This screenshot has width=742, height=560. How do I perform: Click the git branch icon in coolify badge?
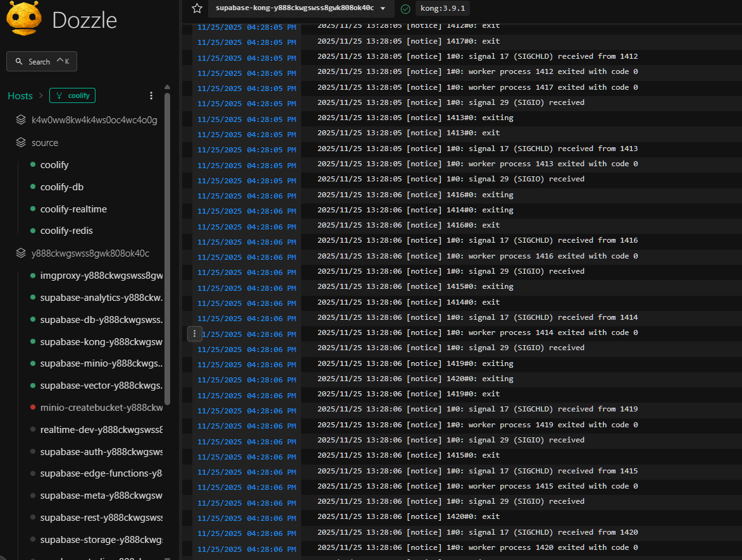59,95
